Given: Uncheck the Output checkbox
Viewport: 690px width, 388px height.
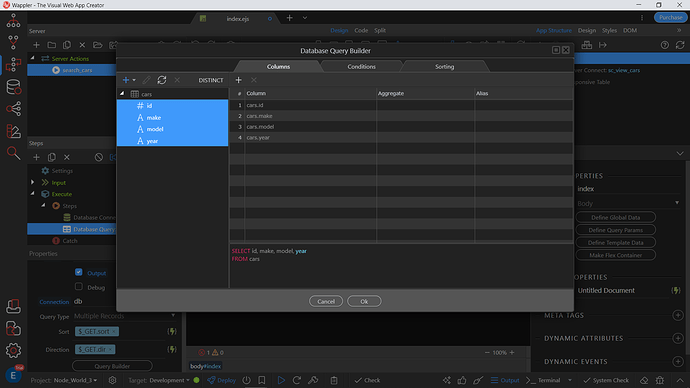Looking at the screenshot, I should [79, 272].
